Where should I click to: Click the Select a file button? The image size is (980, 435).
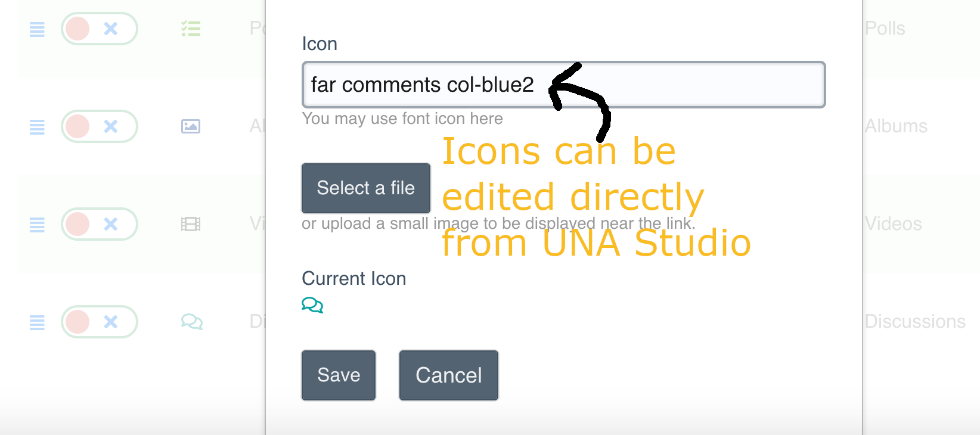coord(365,188)
